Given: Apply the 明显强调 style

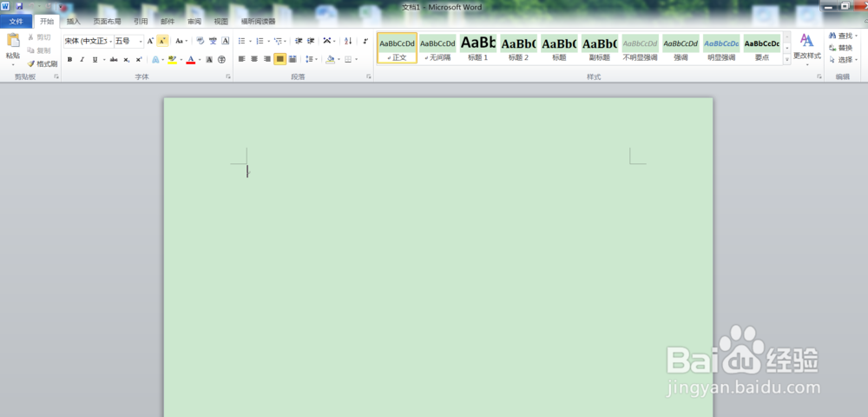Looking at the screenshot, I should coord(721,48).
